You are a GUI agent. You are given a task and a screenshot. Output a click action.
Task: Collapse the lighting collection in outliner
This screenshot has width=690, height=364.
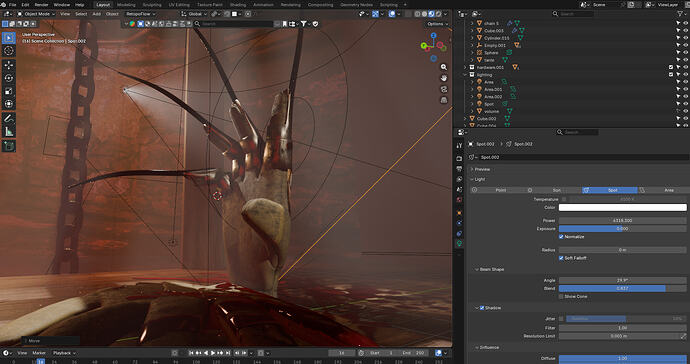465,75
